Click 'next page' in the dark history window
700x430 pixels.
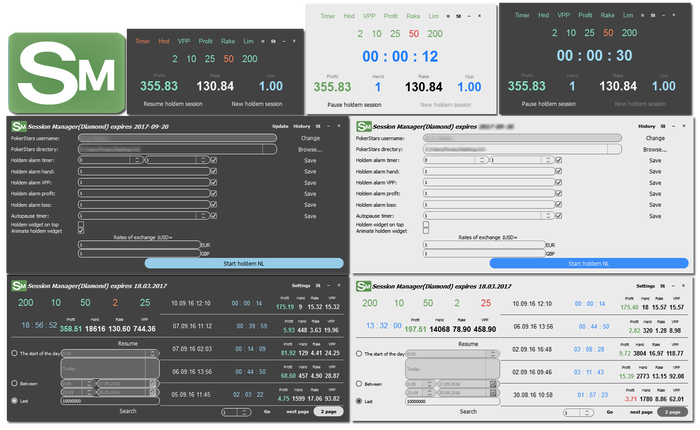tap(298, 412)
